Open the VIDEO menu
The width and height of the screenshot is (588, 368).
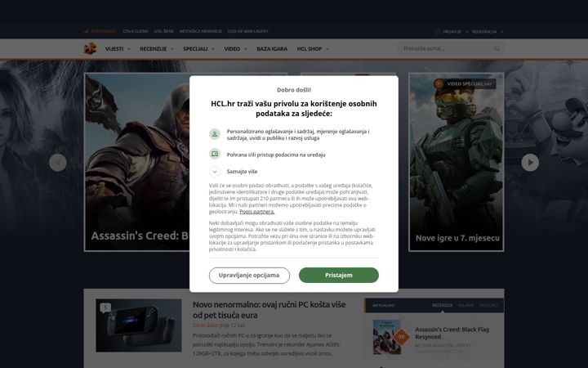232,49
